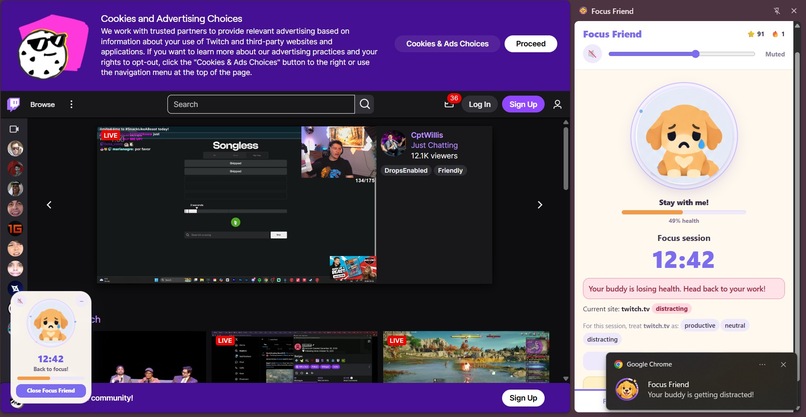The width and height of the screenshot is (806, 417).
Task: Open the live game stream thumbnail
Action: click(466, 357)
